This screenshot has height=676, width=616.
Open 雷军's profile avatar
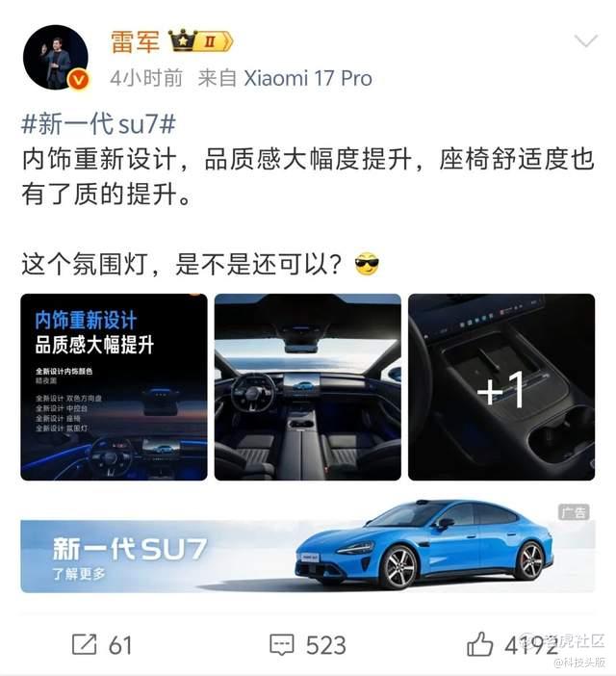tap(56, 58)
